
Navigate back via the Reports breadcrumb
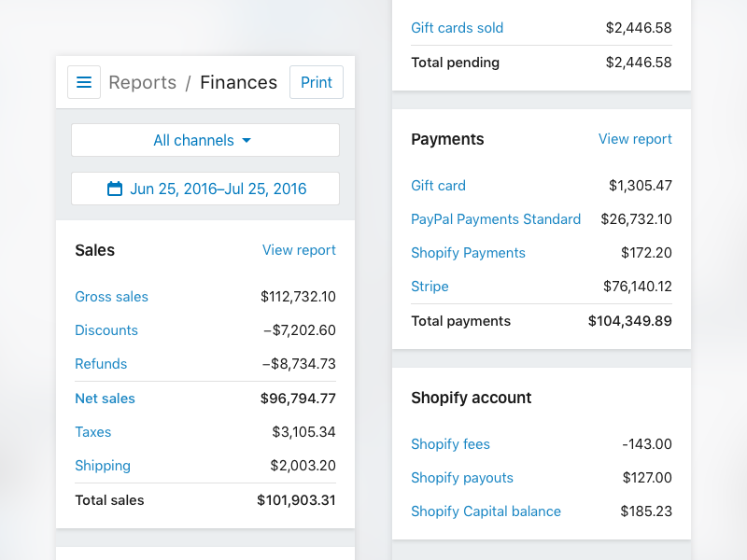coord(142,82)
